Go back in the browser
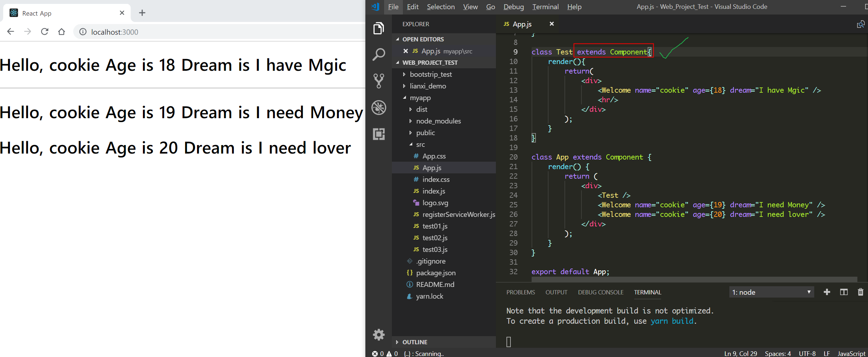This screenshot has width=868, height=357. 11,32
